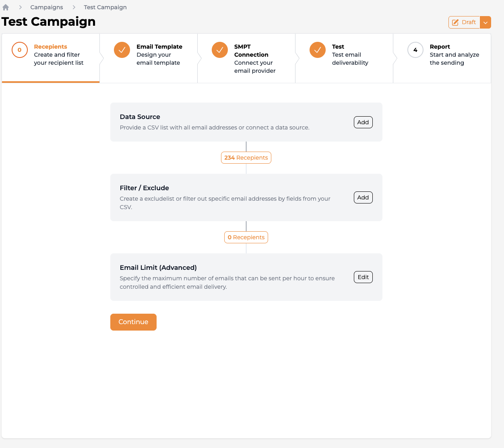This screenshot has width=504, height=448.
Task: Open the Campaigns breadcrumb link
Action: click(47, 7)
